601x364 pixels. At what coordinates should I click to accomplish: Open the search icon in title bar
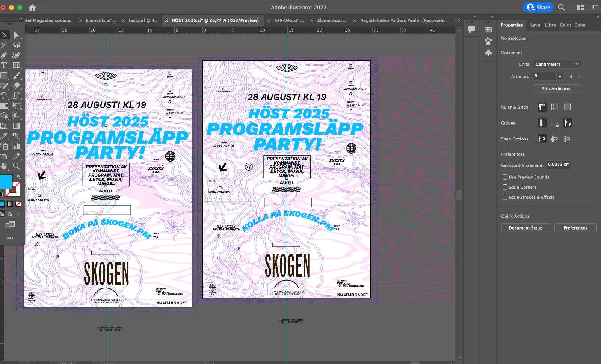(561, 7)
